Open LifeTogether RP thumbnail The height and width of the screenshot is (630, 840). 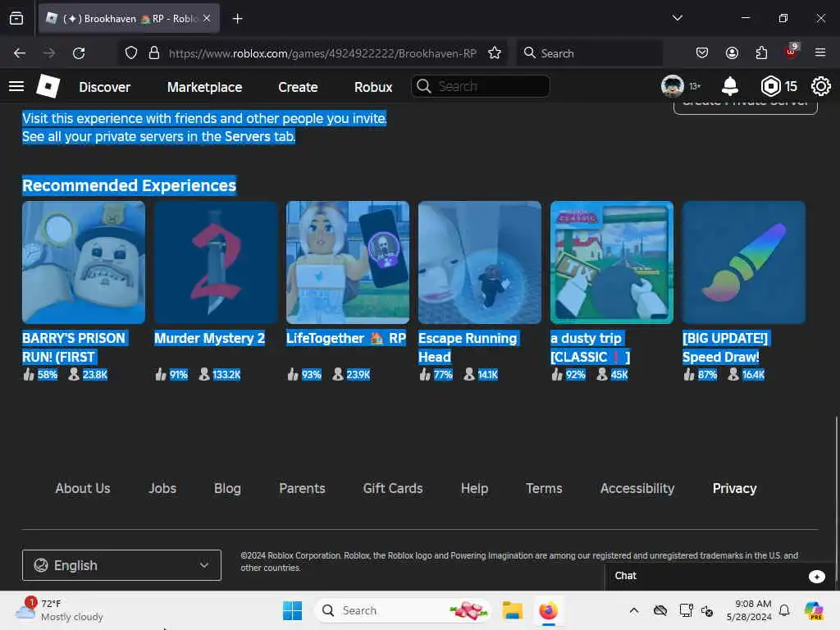(x=348, y=262)
